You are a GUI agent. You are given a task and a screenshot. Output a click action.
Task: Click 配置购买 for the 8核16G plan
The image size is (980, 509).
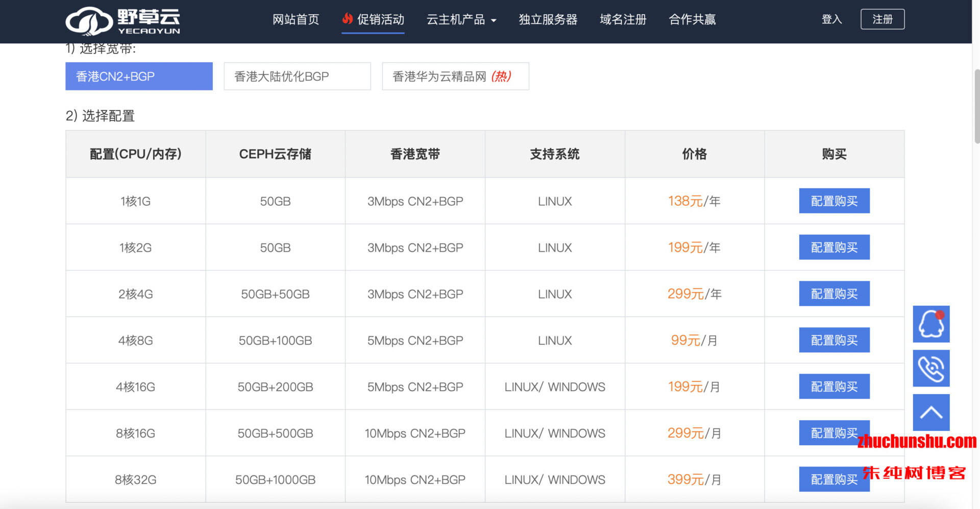[x=834, y=433]
